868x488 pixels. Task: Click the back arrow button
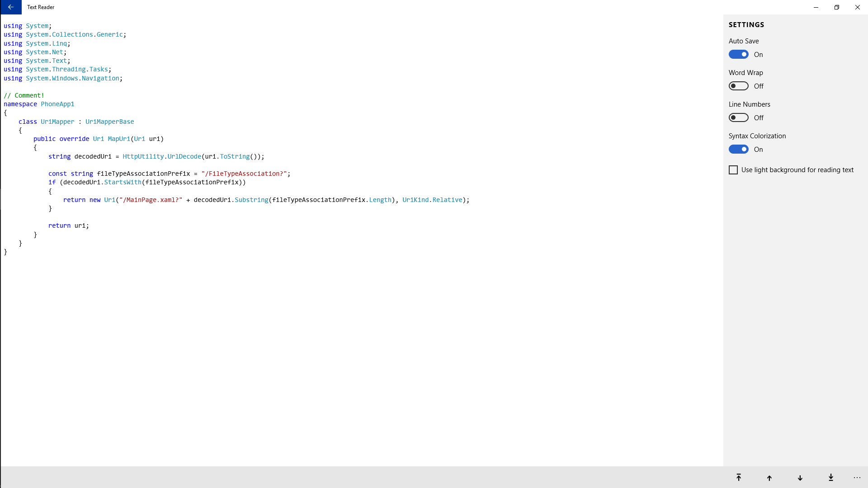click(11, 7)
